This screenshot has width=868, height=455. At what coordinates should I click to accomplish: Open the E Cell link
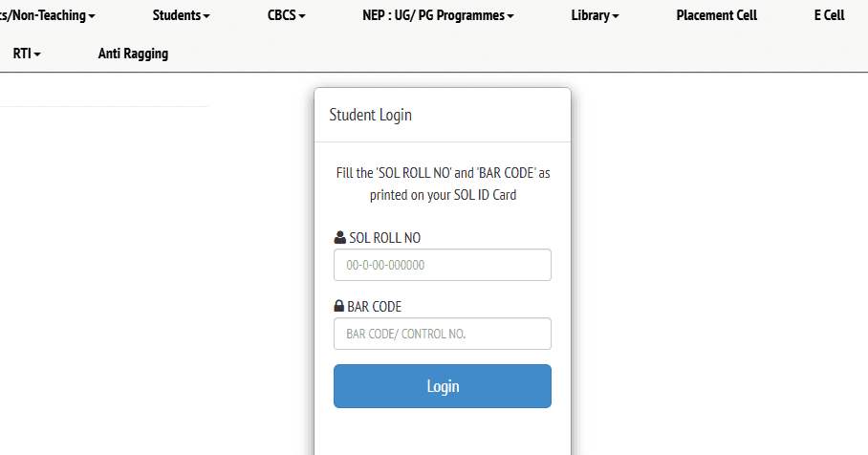click(x=829, y=16)
